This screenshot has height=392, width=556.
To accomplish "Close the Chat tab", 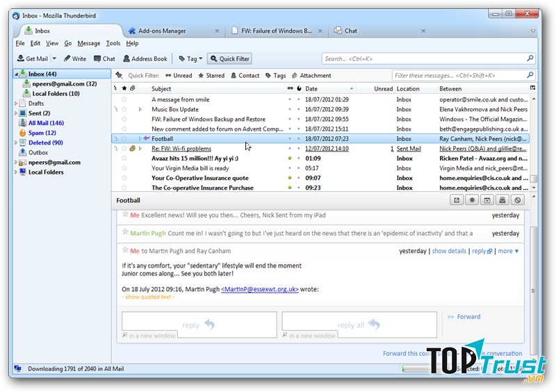I will click(423, 31).
